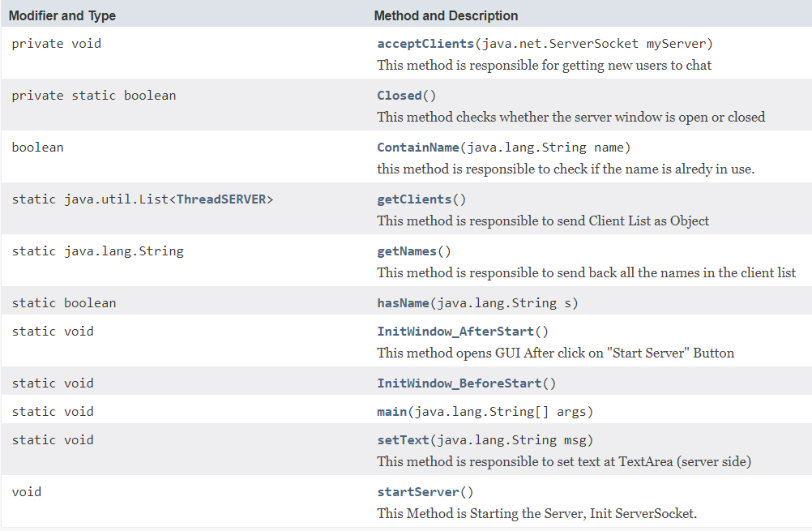This screenshot has height=531, width=812.
Task: Select the Modifier and Type column header
Action: (x=62, y=15)
